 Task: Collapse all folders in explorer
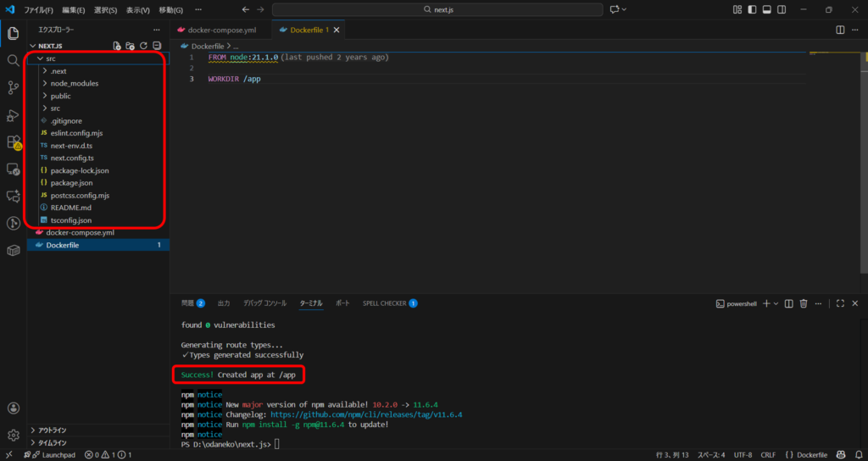pyautogui.click(x=157, y=46)
